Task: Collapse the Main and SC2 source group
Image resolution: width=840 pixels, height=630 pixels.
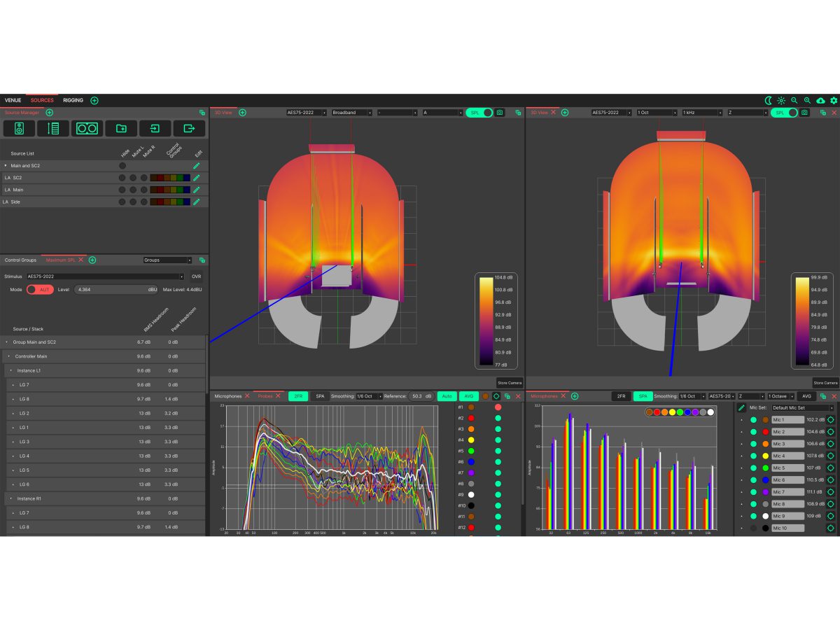Action: [x=6, y=166]
